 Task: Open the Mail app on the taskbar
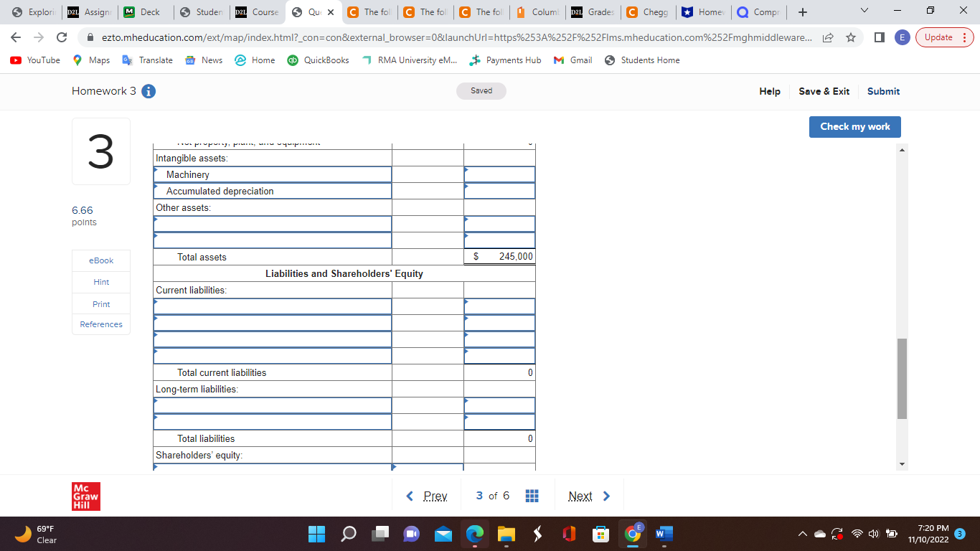[x=443, y=534]
